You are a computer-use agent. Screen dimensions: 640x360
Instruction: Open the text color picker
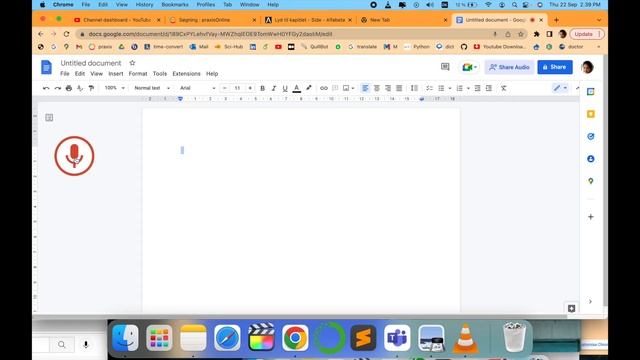click(x=297, y=88)
